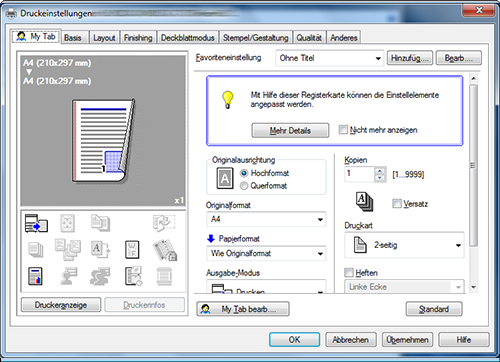Click the person icon on My Tab
The height and width of the screenshot is (362, 500).
click(x=21, y=36)
